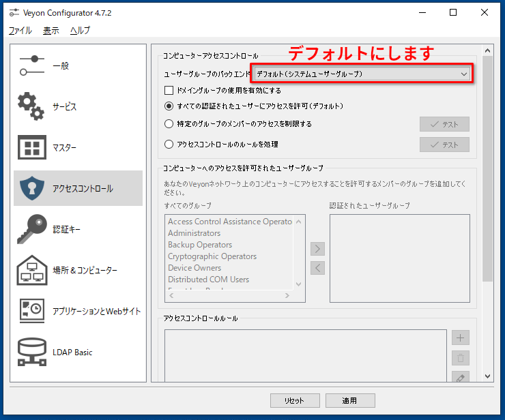Select すべての認証されたユーザーにアクセスを許可 radio

coord(169,106)
